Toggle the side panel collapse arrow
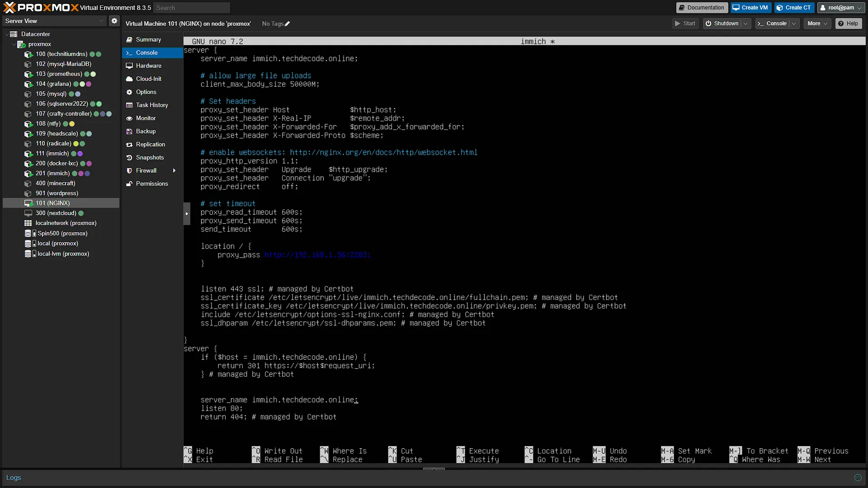 [187, 214]
